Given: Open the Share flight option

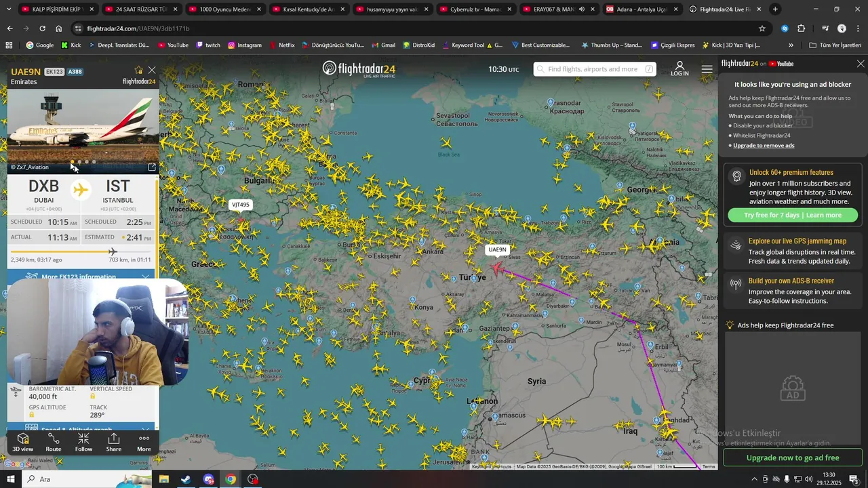Looking at the screenshot, I should 114,442.
